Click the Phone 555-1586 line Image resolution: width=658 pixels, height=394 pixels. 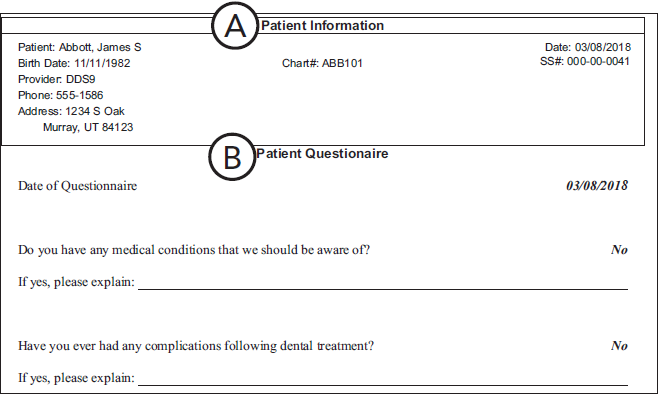coord(60,95)
